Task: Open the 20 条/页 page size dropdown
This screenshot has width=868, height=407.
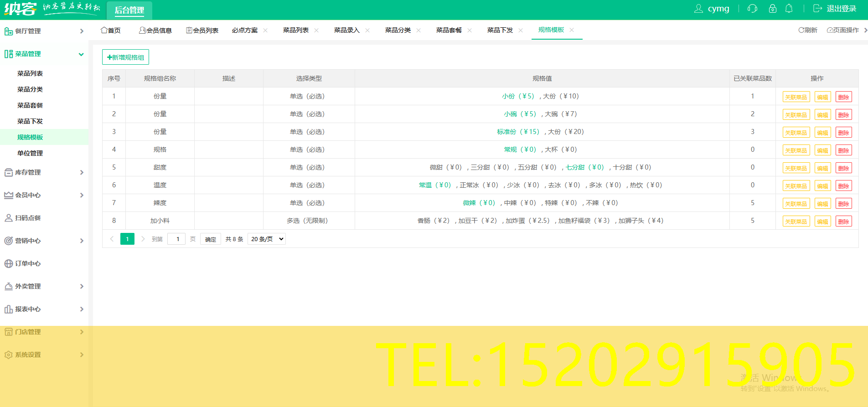Action: (267, 239)
